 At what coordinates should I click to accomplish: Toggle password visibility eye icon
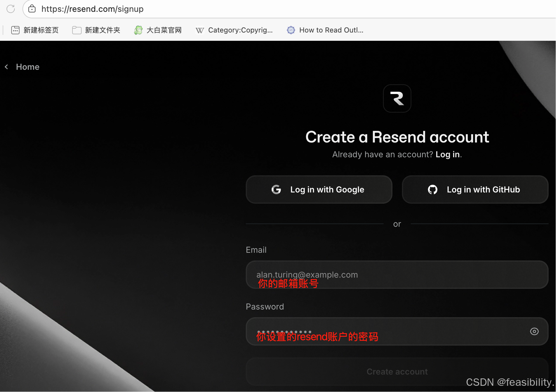point(534,331)
